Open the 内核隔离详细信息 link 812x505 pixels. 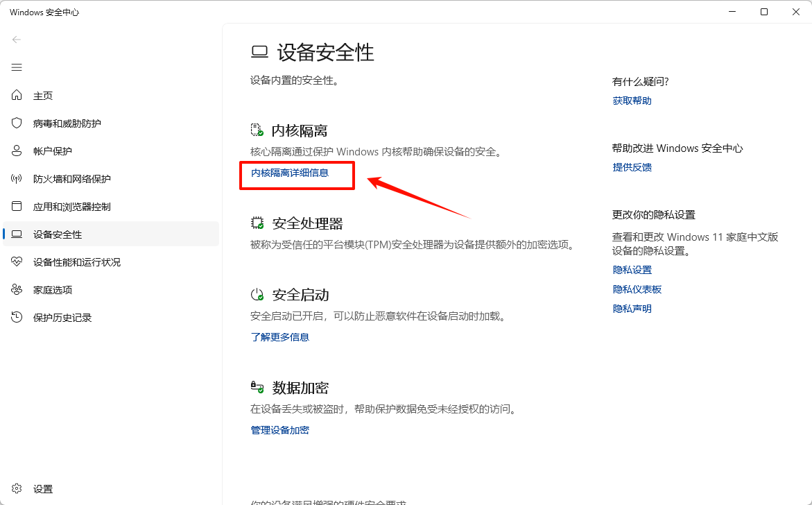point(290,173)
